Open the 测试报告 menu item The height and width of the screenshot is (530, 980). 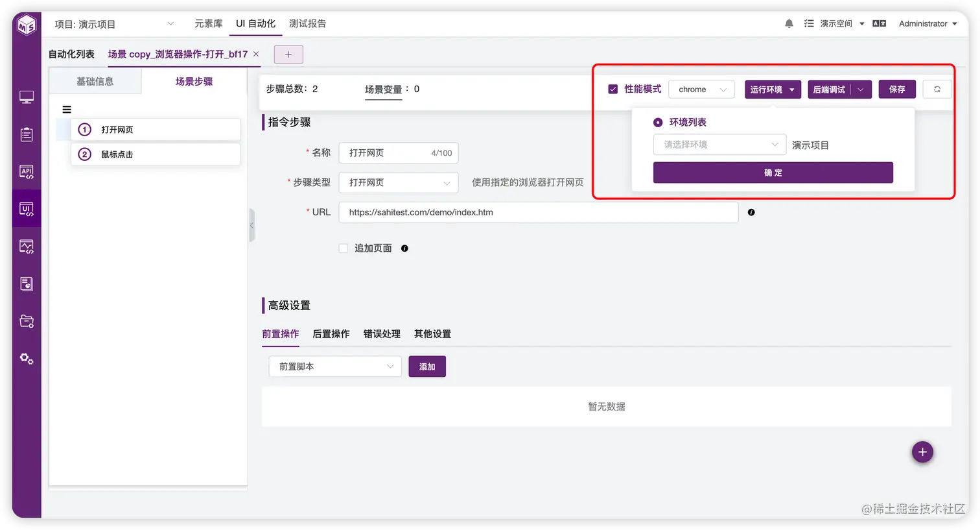point(308,23)
